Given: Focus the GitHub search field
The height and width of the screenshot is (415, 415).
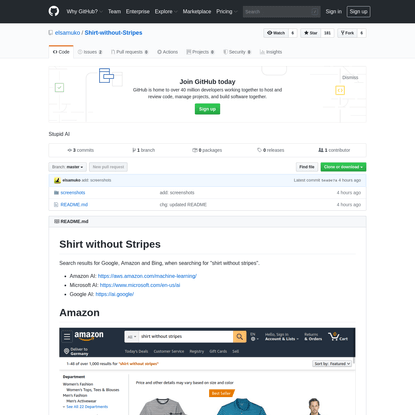Looking at the screenshot, I should pyautogui.click(x=281, y=12).
